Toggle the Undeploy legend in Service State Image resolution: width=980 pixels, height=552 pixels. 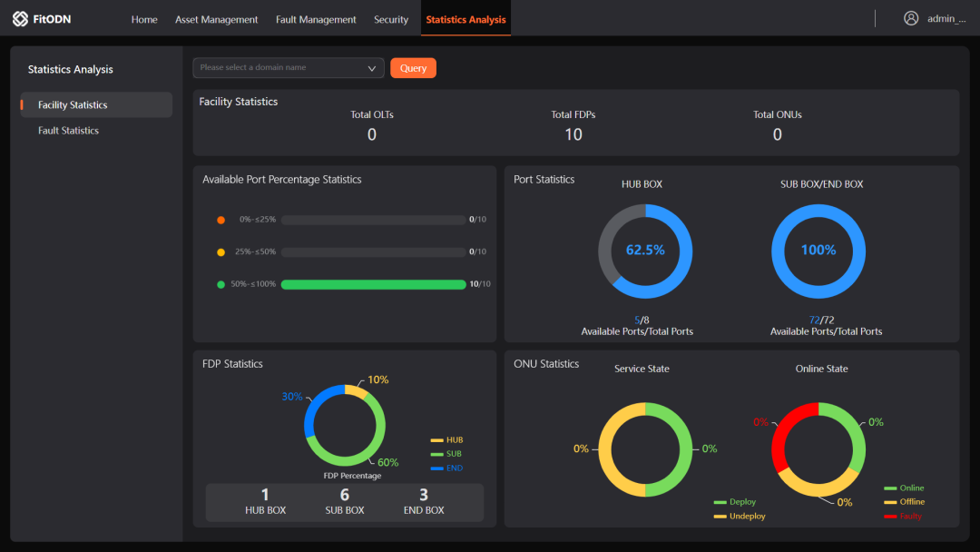tap(740, 517)
